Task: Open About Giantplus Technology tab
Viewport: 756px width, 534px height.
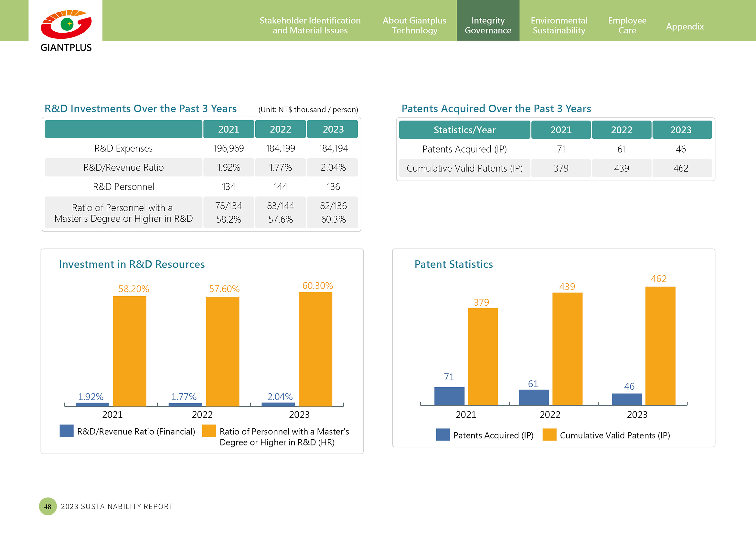Action: coord(414,25)
